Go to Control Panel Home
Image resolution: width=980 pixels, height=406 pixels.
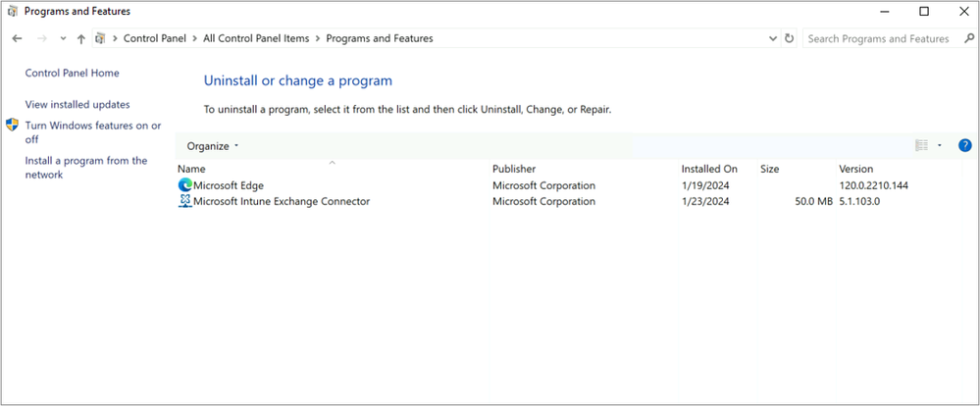tap(72, 73)
